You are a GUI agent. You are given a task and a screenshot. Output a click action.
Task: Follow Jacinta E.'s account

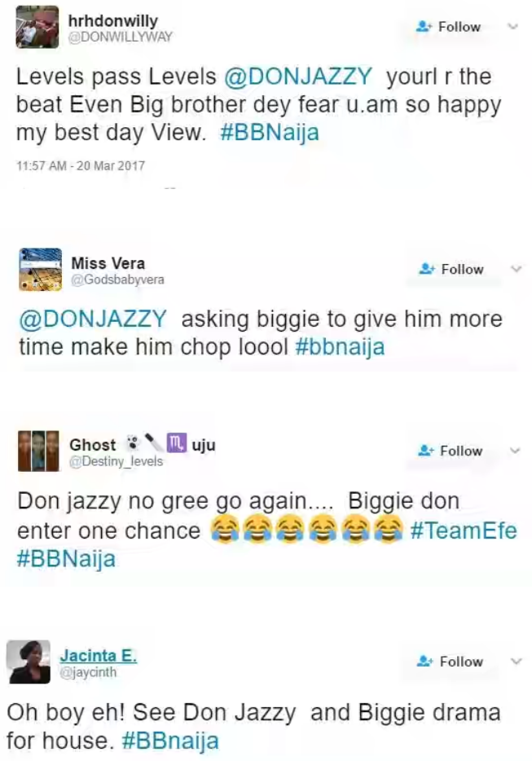pyautogui.click(x=450, y=662)
